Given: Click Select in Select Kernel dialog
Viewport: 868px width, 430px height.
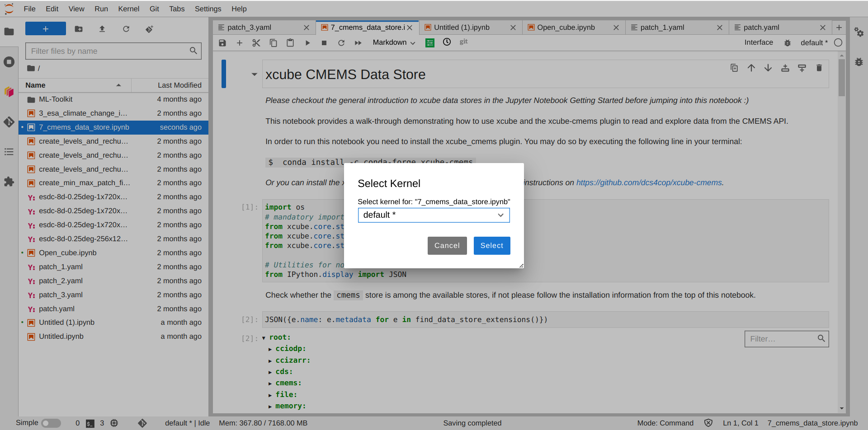Looking at the screenshot, I should 492,246.
